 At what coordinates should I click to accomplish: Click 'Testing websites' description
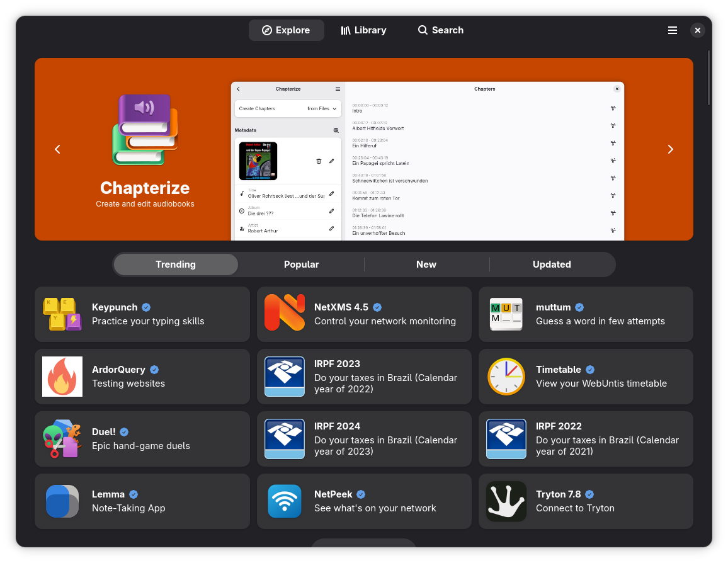coord(128,384)
